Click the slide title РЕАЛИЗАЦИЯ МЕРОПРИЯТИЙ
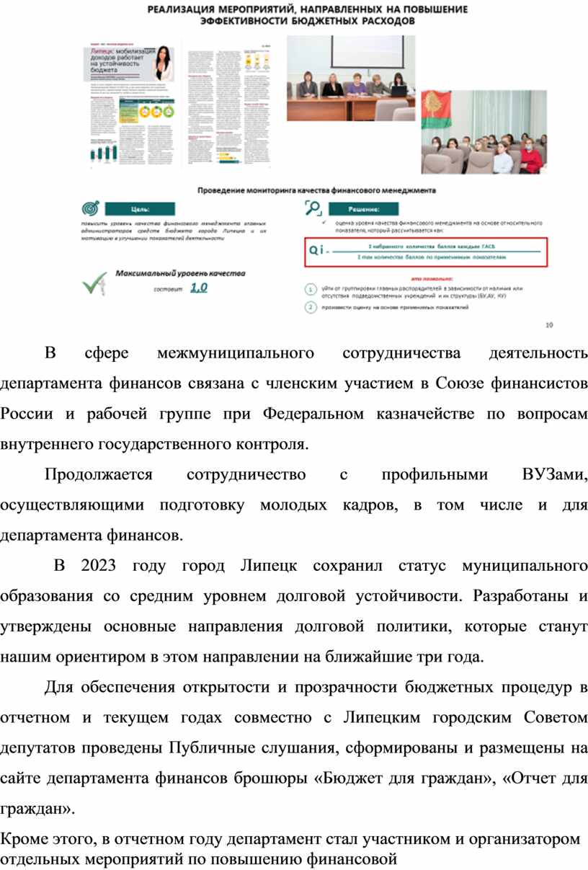 click(308, 15)
